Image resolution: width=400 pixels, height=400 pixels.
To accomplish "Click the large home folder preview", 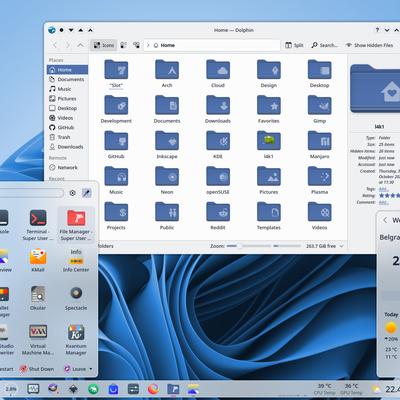I will [375, 88].
